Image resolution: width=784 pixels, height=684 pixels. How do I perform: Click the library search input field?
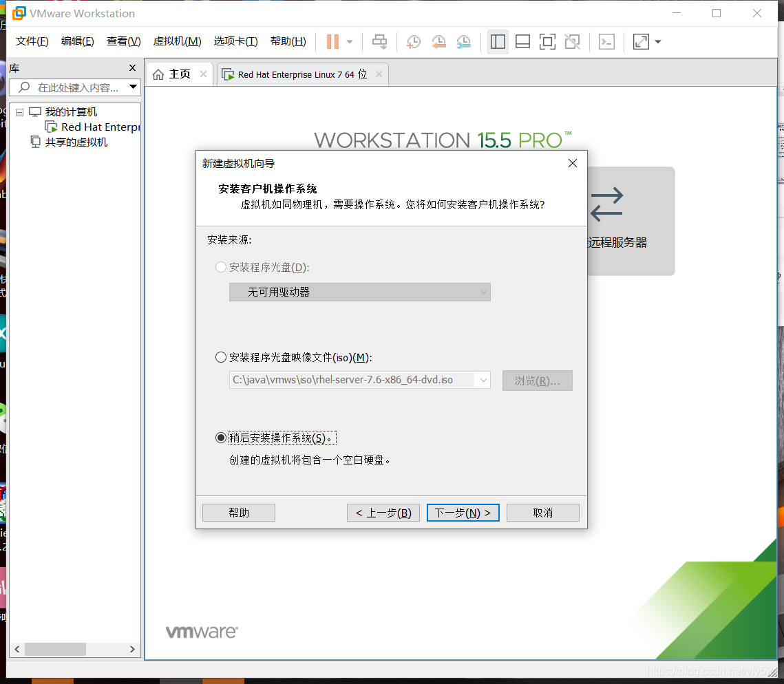pyautogui.click(x=75, y=87)
